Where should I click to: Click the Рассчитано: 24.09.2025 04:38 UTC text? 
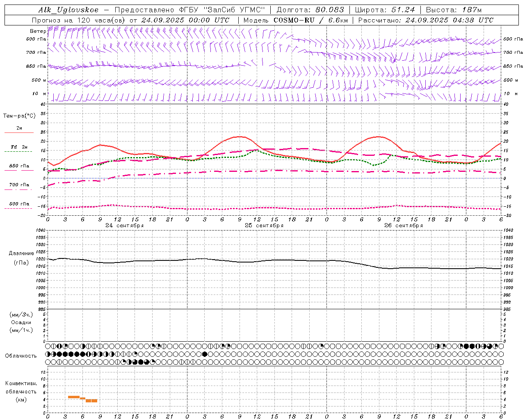point(426,20)
